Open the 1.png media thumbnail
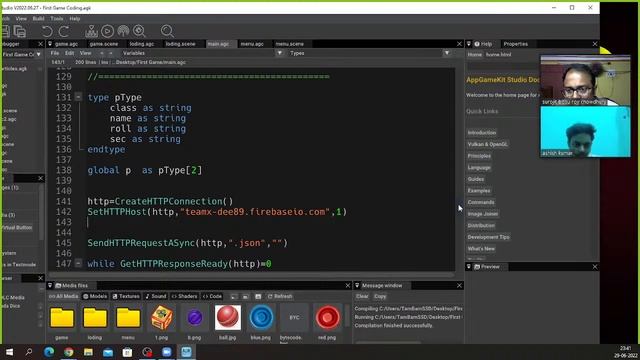 (162, 318)
